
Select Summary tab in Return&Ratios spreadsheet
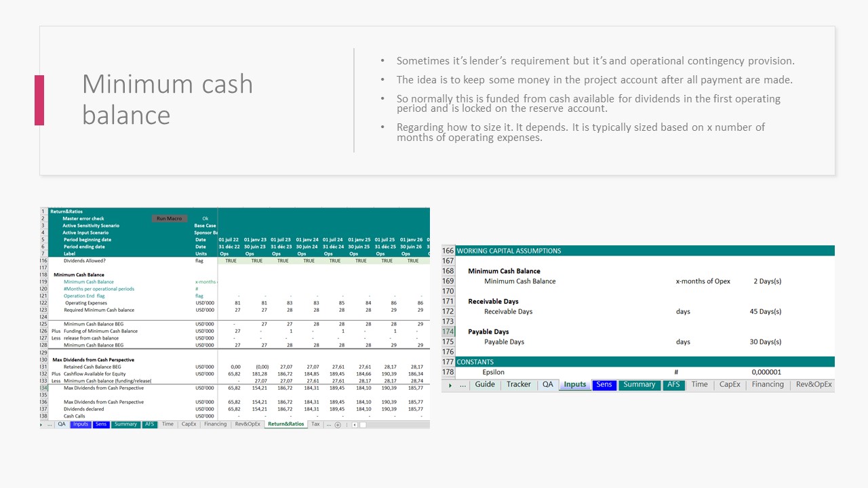(125, 424)
